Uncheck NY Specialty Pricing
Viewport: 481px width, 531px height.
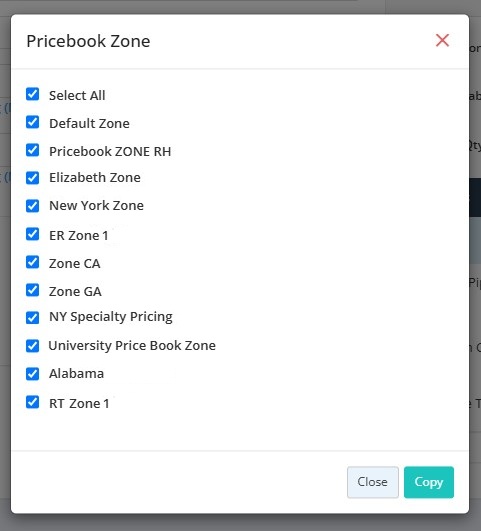[33, 318]
